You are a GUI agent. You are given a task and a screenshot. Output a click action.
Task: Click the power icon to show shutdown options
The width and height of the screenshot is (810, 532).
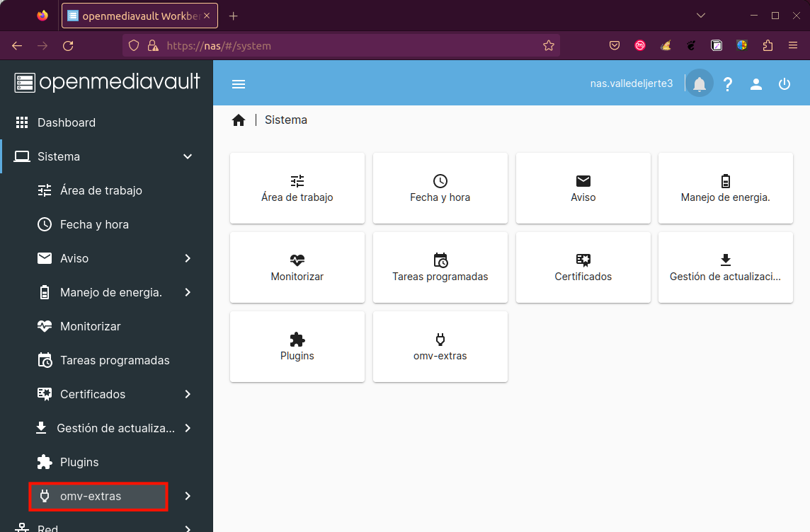coord(784,83)
